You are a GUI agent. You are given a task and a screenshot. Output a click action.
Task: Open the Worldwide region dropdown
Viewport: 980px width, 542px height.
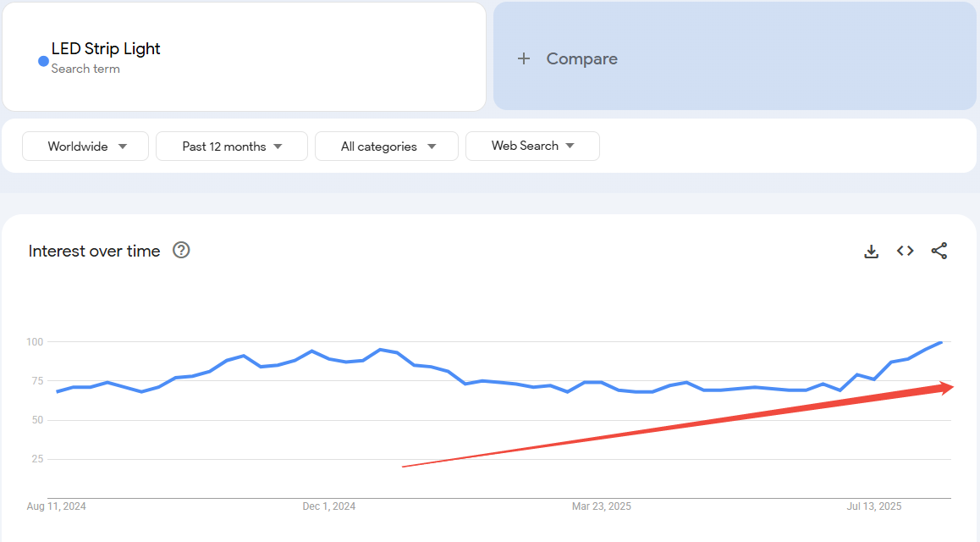tap(85, 147)
